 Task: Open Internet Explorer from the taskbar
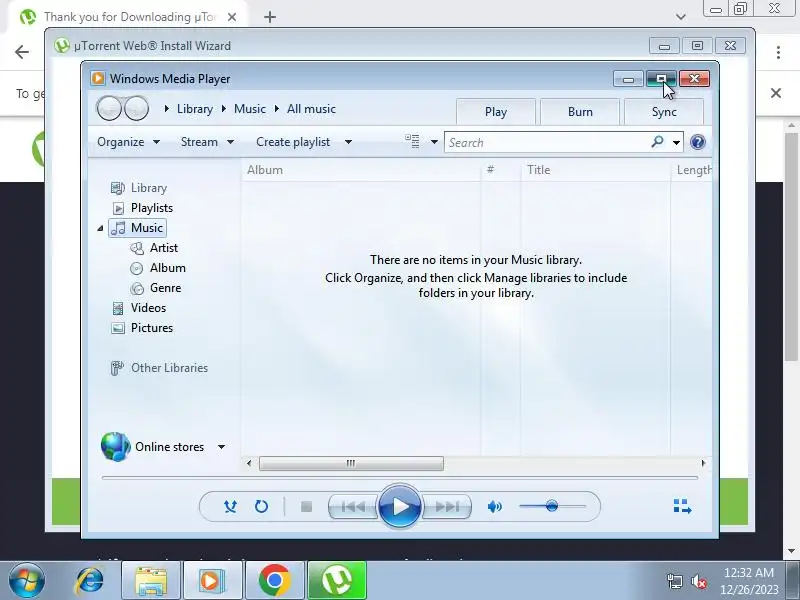point(89,581)
